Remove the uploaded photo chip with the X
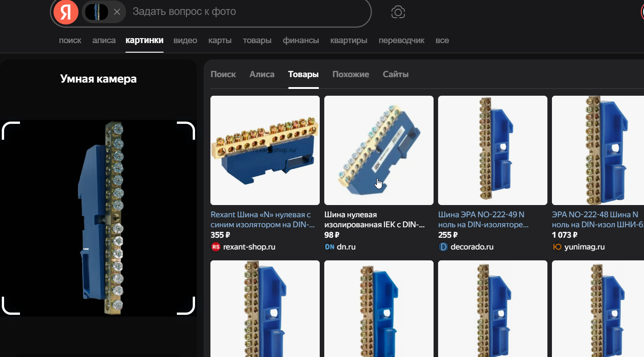The height and width of the screenshot is (357, 644). click(117, 12)
